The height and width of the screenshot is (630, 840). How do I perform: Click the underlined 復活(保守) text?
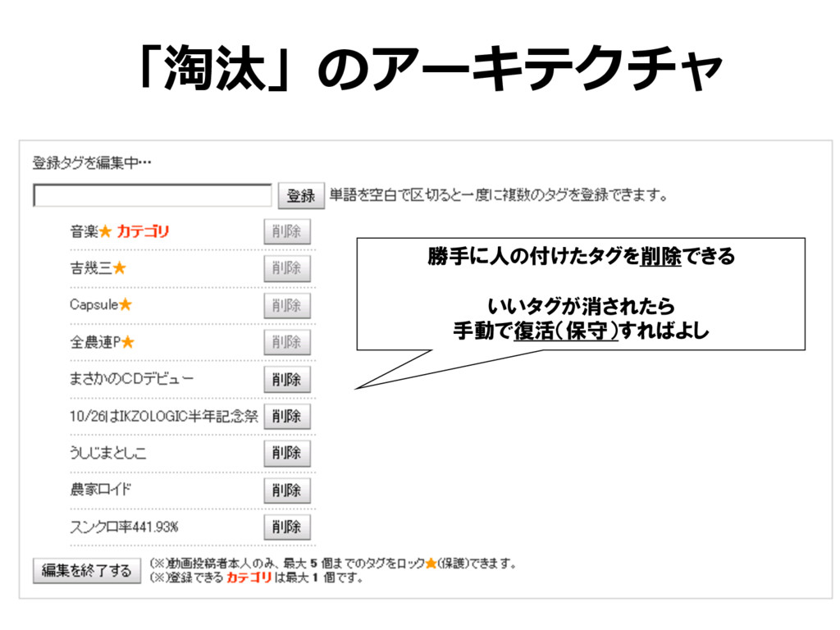pyautogui.click(x=566, y=331)
